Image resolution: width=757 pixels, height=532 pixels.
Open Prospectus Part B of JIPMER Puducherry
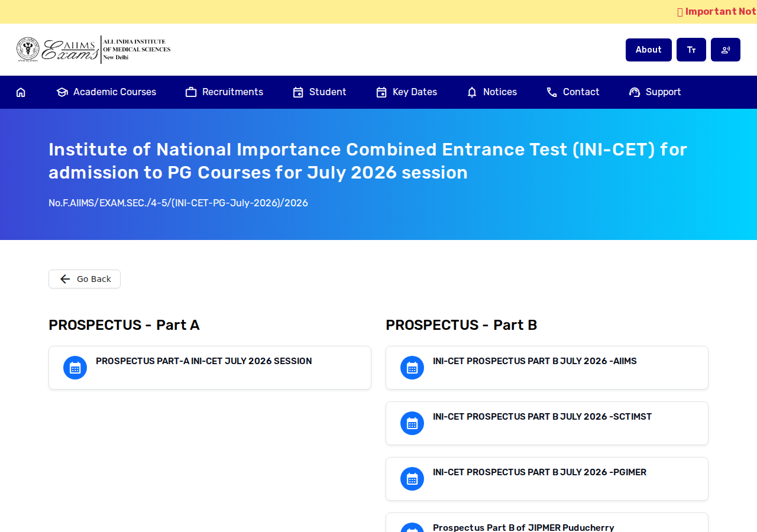[x=523, y=527]
